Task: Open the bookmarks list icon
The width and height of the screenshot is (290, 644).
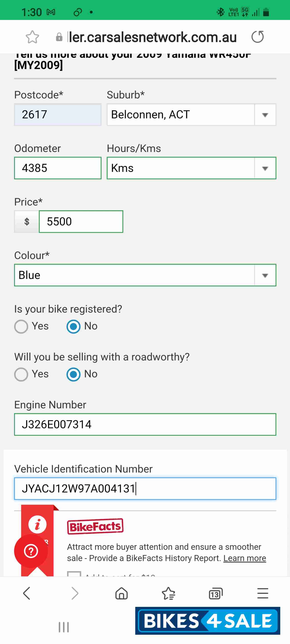Action: (168, 593)
